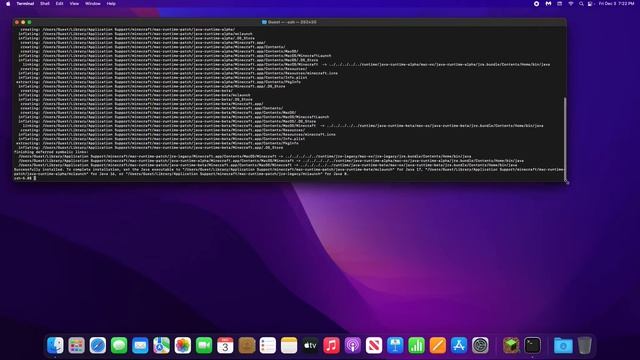Launch Podcasts from the Dock

pyautogui.click(x=353, y=346)
